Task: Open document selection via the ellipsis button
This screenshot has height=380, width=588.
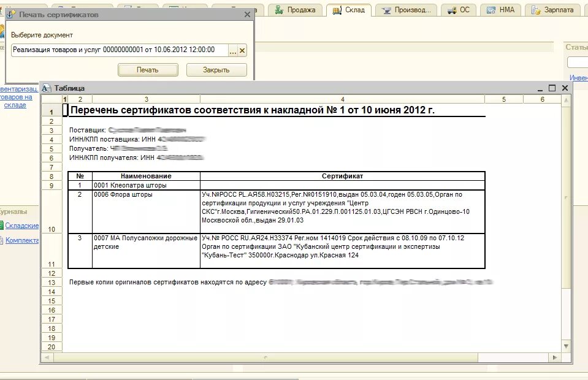Action: [x=233, y=51]
